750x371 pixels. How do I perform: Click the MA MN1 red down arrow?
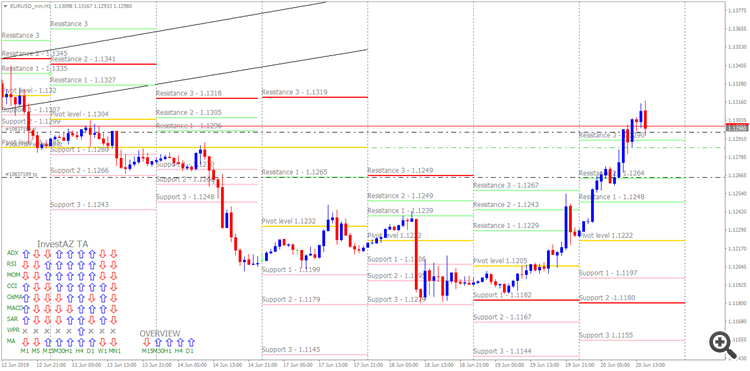[113, 342]
